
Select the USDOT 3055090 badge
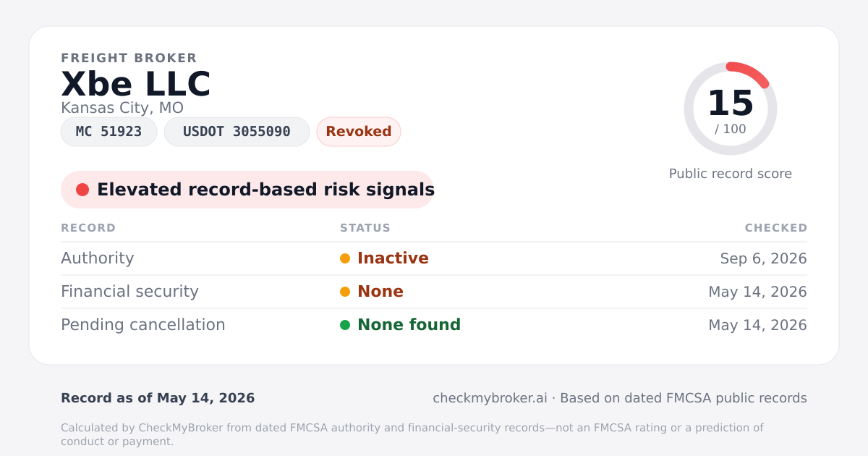point(237,132)
